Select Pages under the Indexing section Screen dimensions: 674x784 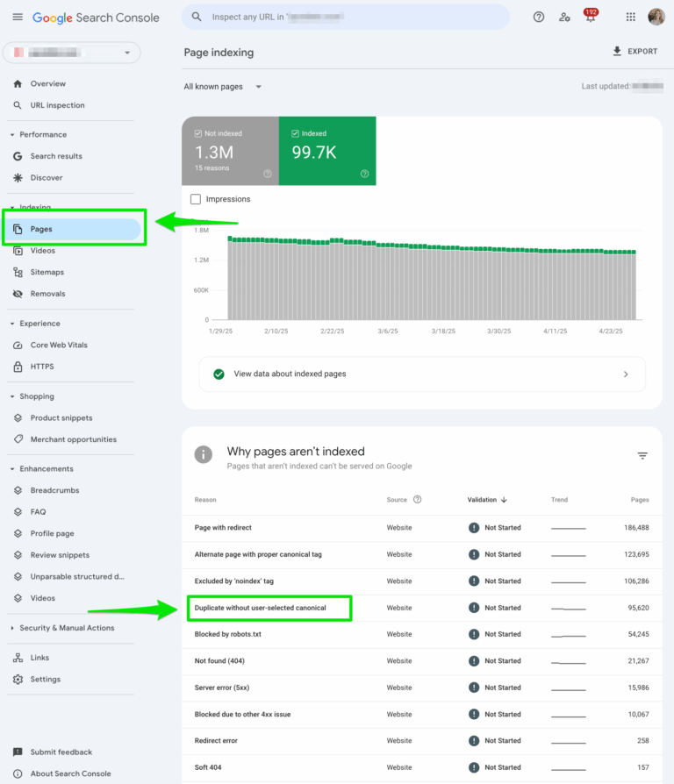click(40, 228)
